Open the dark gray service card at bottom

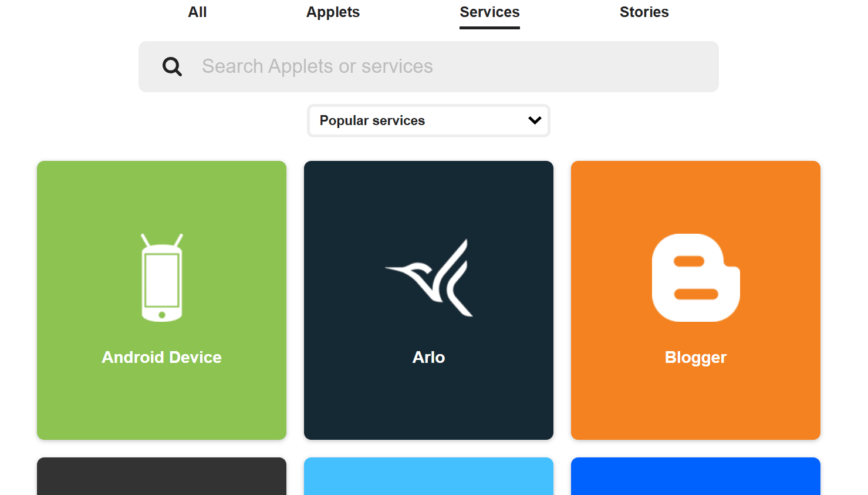click(x=161, y=476)
